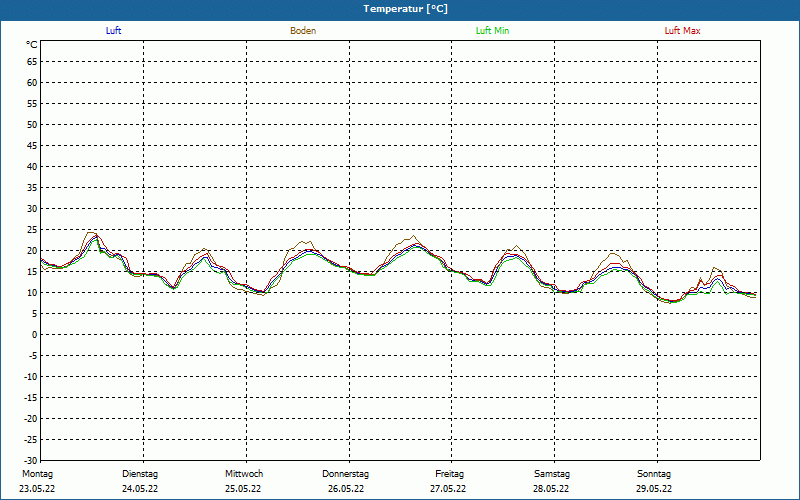Click the date 23.05.22

pos(37,489)
